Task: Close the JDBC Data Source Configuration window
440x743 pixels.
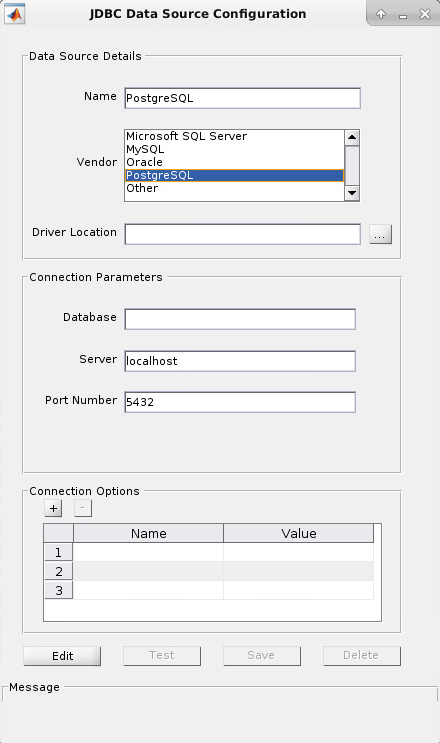Action: (x=425, y=14)
